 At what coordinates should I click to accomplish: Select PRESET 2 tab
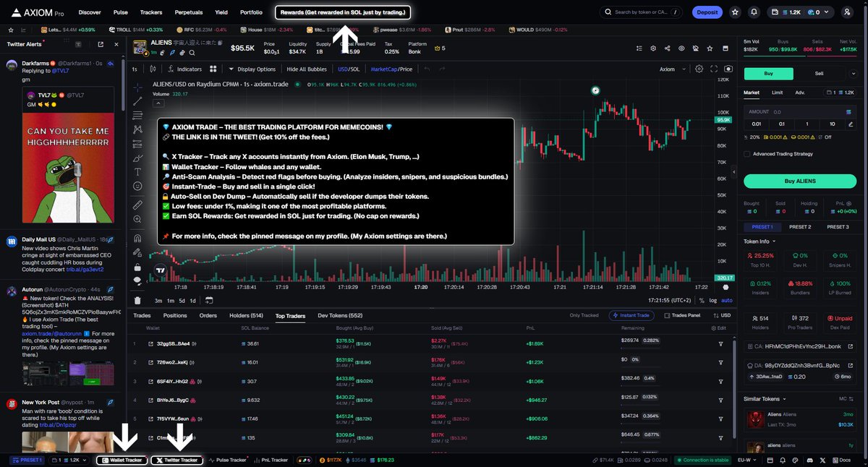point(799,227)
